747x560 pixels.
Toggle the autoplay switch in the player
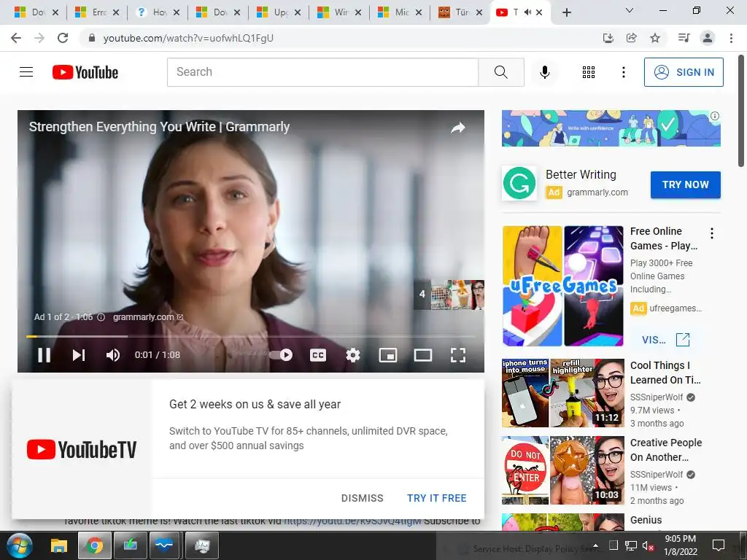pos(281,355)
